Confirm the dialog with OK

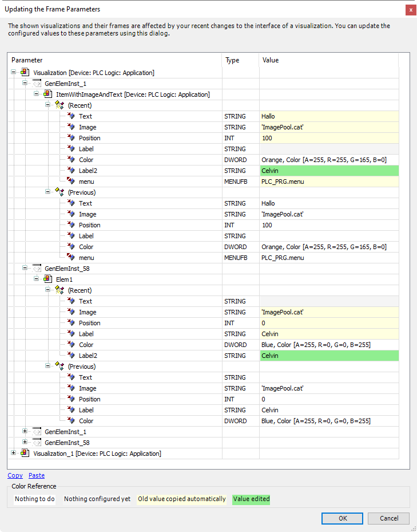point(342,518)
